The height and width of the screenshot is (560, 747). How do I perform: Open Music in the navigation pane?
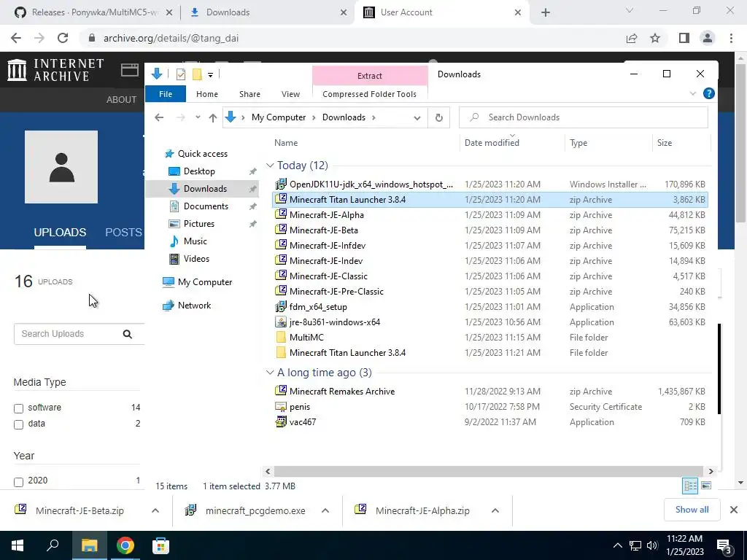click(195, 241)
